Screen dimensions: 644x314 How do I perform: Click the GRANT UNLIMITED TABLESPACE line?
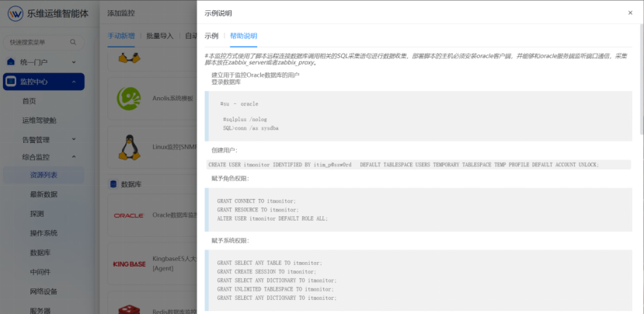click(275, 289)
